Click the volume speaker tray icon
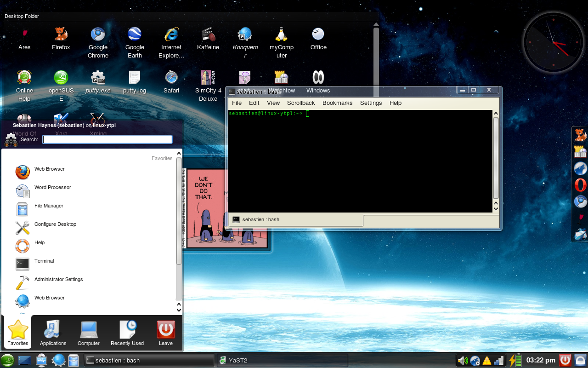This screenshot has width=588, height=368. point(463,361)
